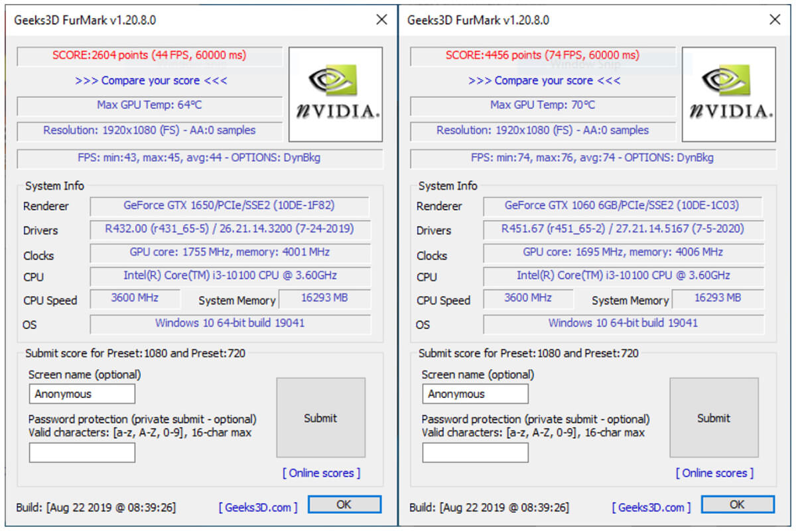This screenshot has height=532, width=796.
Task: Click Resolution 1920x1080 field in GTX 1060 window
Action: (x=543, y=131)
